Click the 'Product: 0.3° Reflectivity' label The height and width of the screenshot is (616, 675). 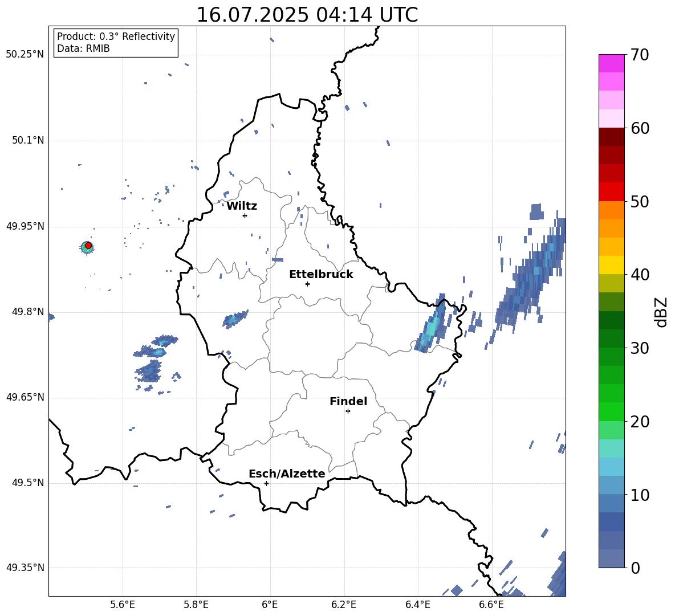(116, 36)
